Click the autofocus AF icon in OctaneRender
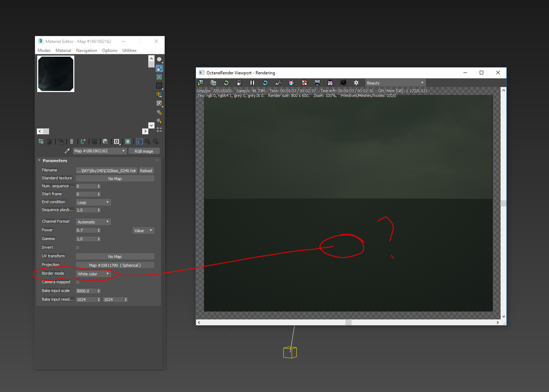 pyautogui.click(x=278, y=83)
